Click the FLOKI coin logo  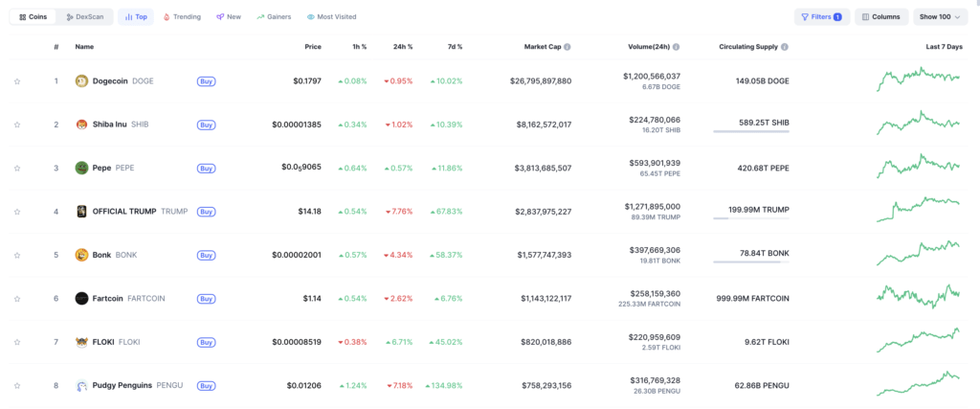click(81, 341)
